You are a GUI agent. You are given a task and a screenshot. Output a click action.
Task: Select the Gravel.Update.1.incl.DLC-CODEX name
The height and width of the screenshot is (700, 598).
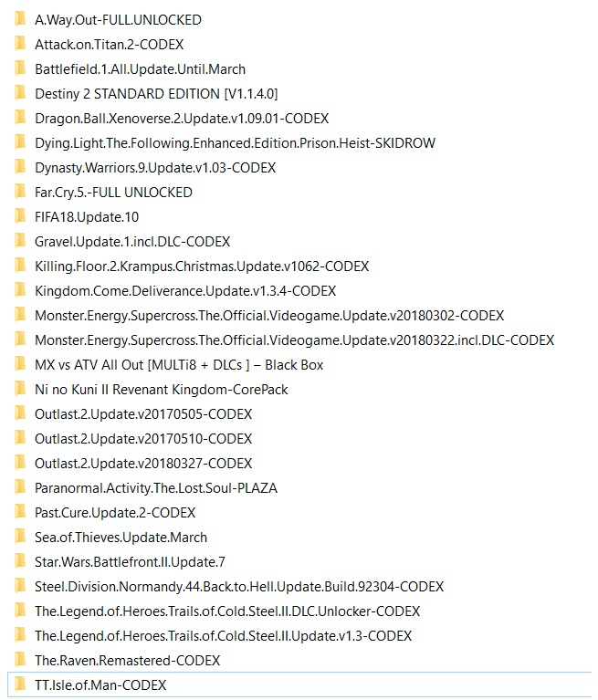[x=132, y=242]
